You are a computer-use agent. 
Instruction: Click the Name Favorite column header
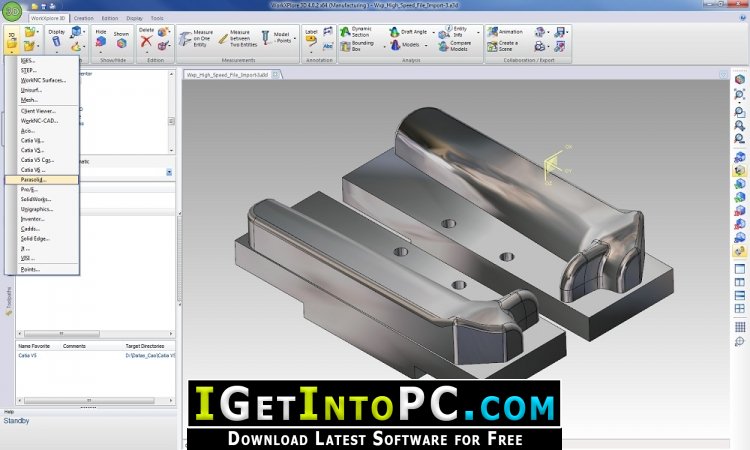point(34,346)
